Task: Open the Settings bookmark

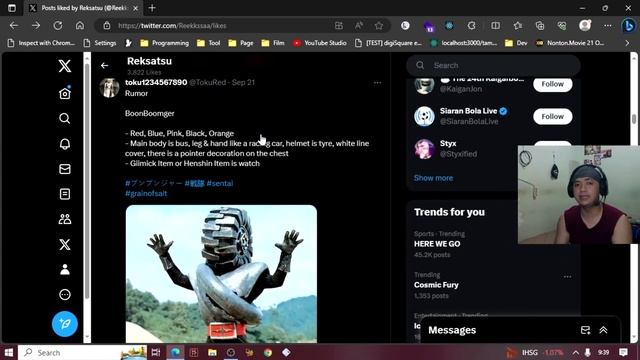Action: coord(100,43)
